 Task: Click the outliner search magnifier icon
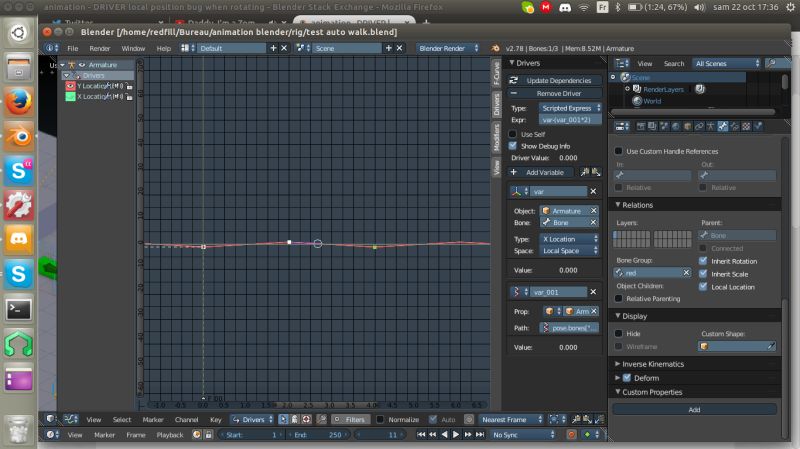[x=771, y=63]
